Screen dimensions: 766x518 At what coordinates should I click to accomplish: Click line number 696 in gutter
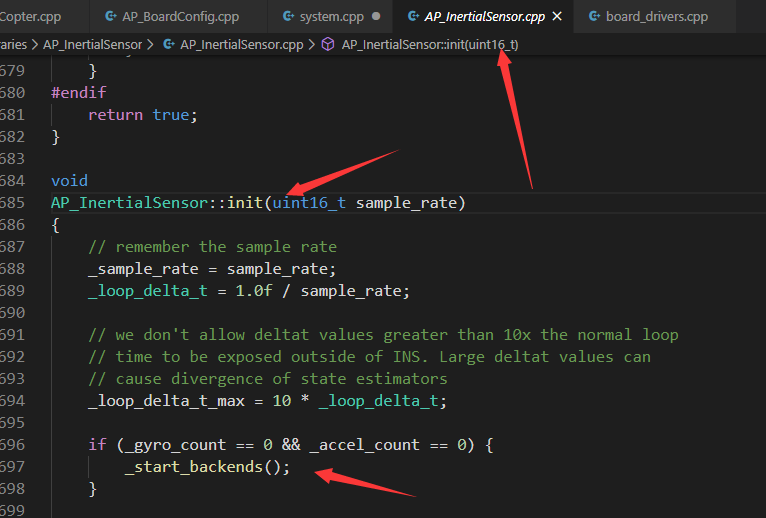(12, 444)
